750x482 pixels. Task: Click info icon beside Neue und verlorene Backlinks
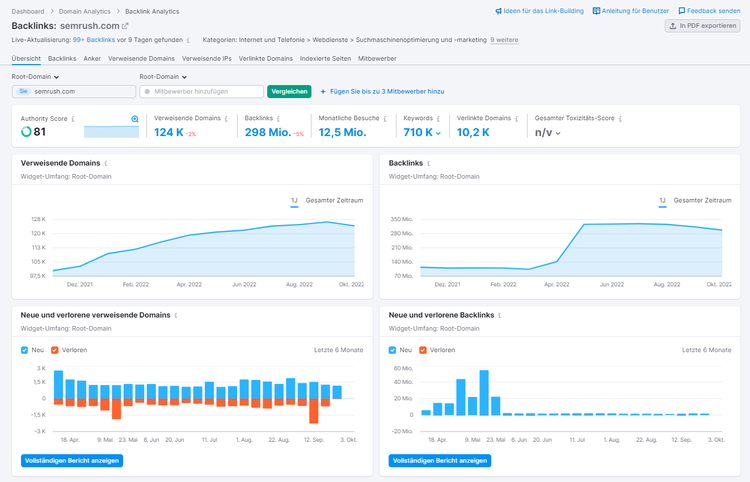coord(499,316)
